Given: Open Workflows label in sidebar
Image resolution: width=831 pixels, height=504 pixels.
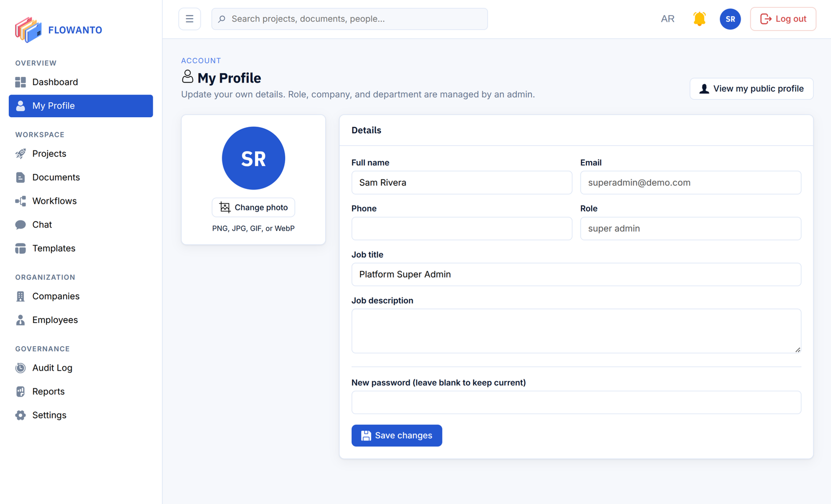Looking at the screenshot, I should 55,201.
